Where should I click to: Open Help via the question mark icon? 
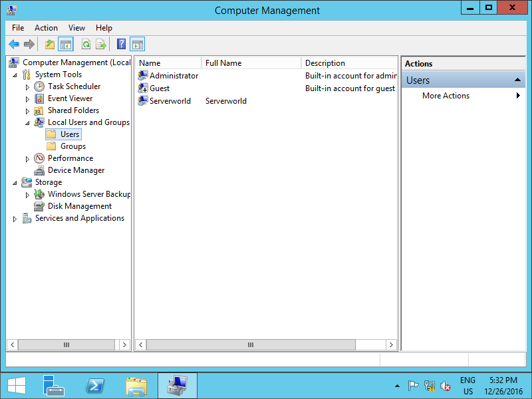click(121, 45)
